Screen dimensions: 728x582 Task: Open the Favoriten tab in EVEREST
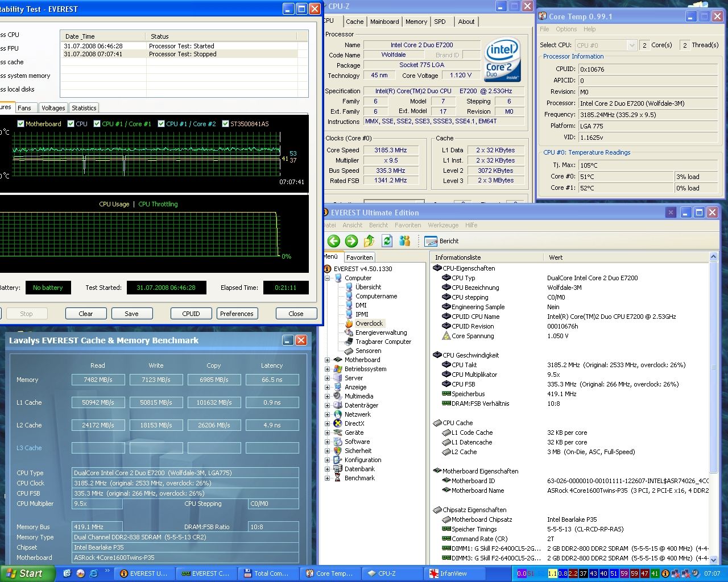359,257
